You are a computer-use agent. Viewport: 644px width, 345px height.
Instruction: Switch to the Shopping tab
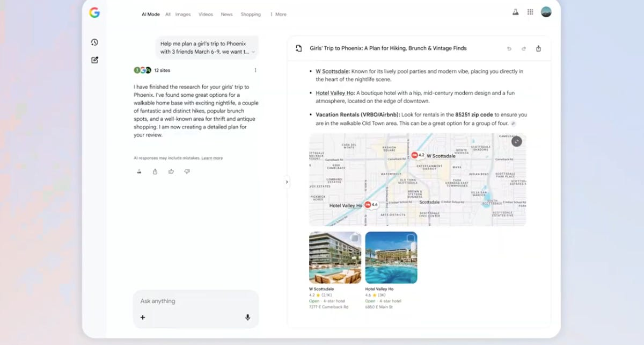pyautogui.click(x=251, y=15)
